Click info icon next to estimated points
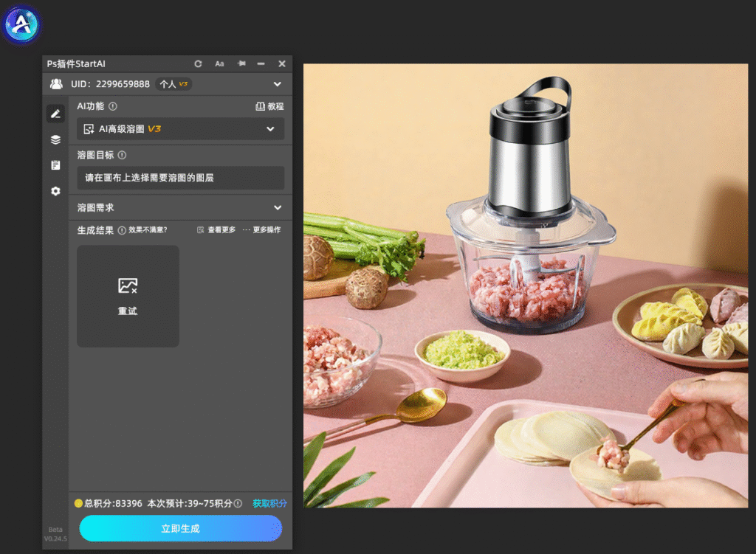The height and width of the screenshot is (554, 756). click(x=238, y=503)
